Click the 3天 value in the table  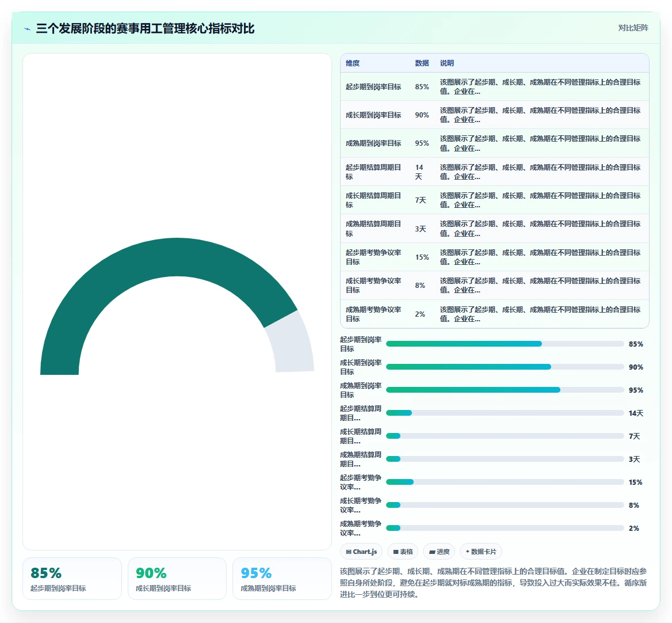tap(421, 229)
